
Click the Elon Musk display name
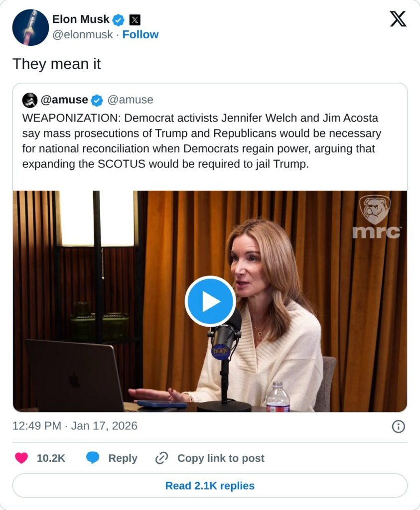click(x=81, y=19)
